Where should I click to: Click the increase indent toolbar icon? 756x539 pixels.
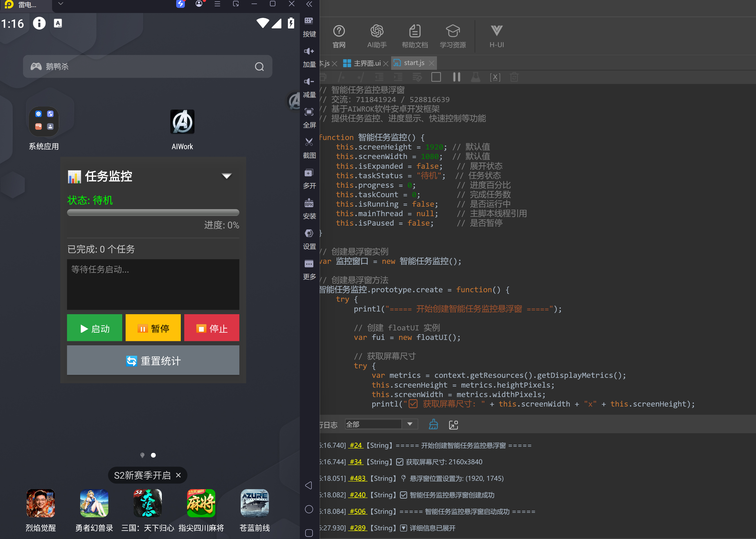point(398,77)
